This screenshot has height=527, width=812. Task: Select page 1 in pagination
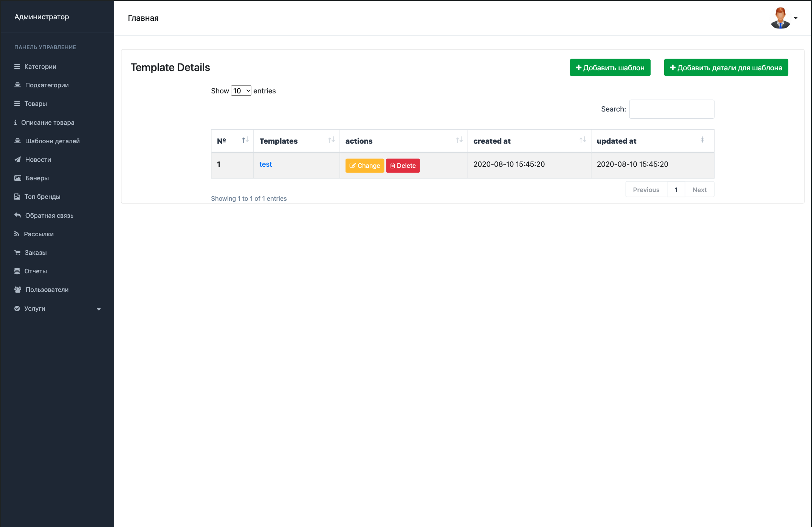[676, 190]
